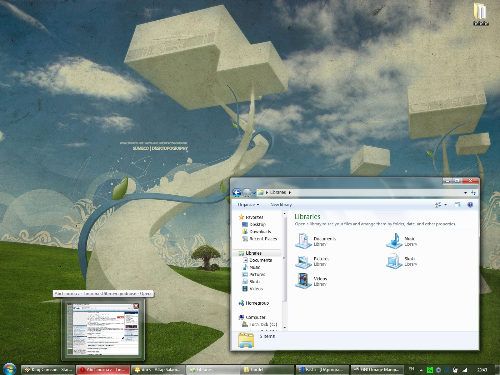Viewport: 500px width, 375px height.
Task: Select the Pictures library icon
Action: tap(303, 261)
